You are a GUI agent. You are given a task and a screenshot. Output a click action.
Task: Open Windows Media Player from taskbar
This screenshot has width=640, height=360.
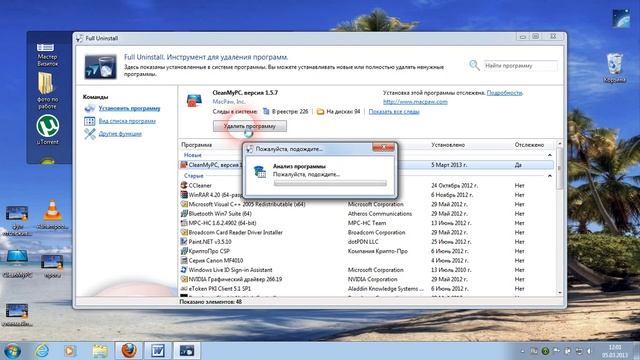click(x=70, y=351)
